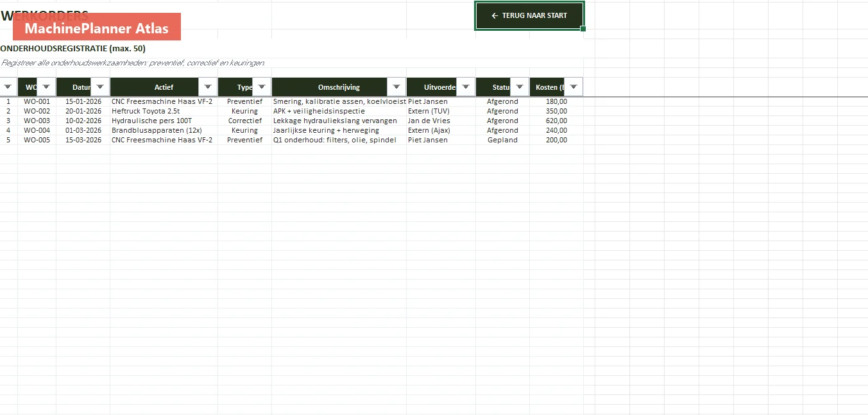The image size is (868, 415).
Task: Select the cost value 240,00
Action: point(556,130)
